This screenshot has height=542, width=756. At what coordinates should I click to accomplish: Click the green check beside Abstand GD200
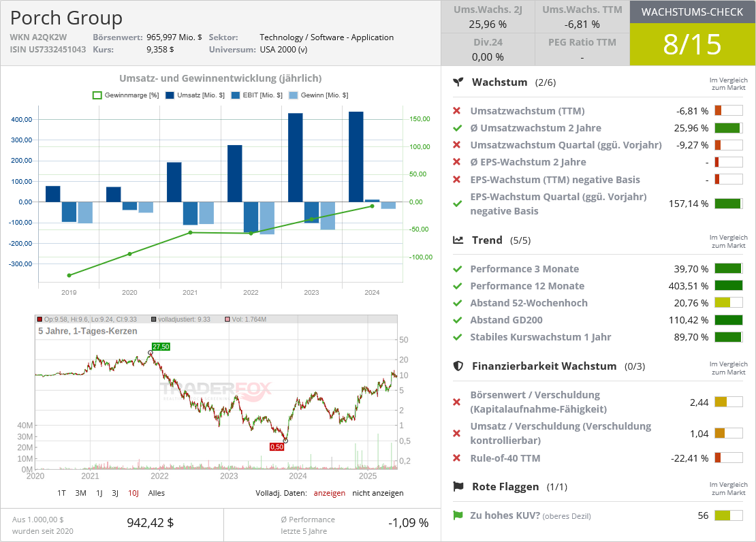(458, 320)
